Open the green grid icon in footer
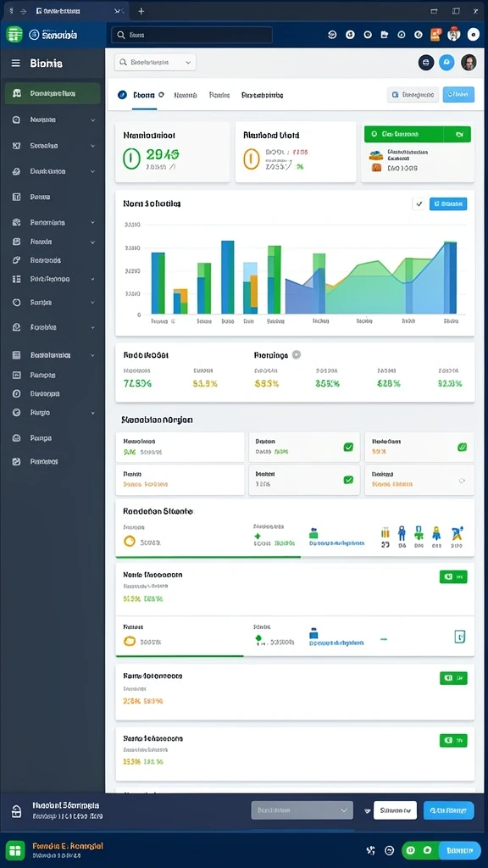 [15, 850]
